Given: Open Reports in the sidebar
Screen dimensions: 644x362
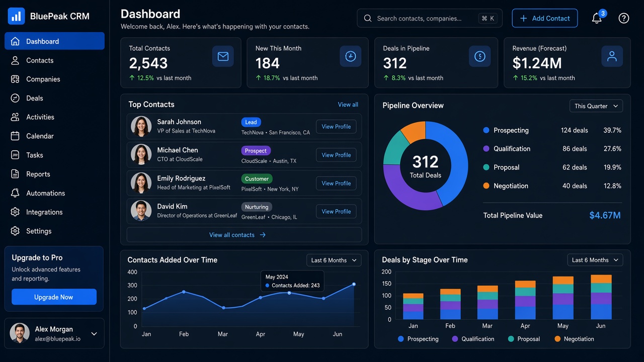Looking at the screenshot, I should click(54, 174).
